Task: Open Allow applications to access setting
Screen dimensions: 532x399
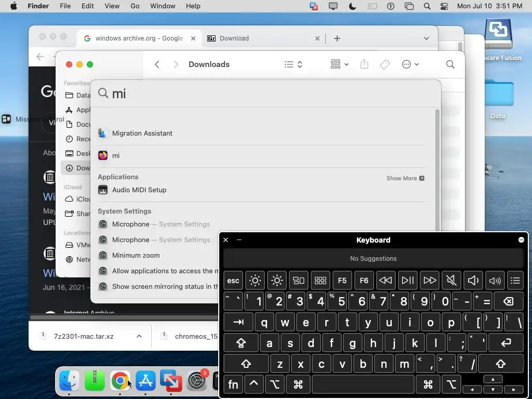Action: (158, 271)
